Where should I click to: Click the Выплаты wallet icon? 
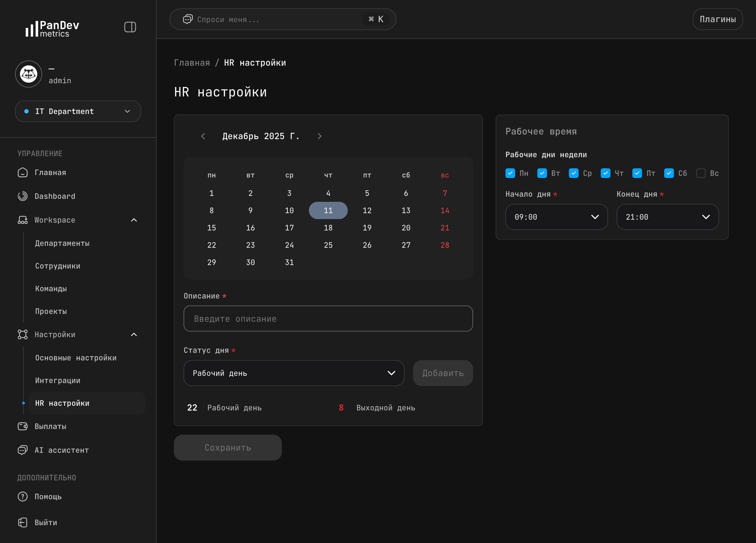coord(22,426)
